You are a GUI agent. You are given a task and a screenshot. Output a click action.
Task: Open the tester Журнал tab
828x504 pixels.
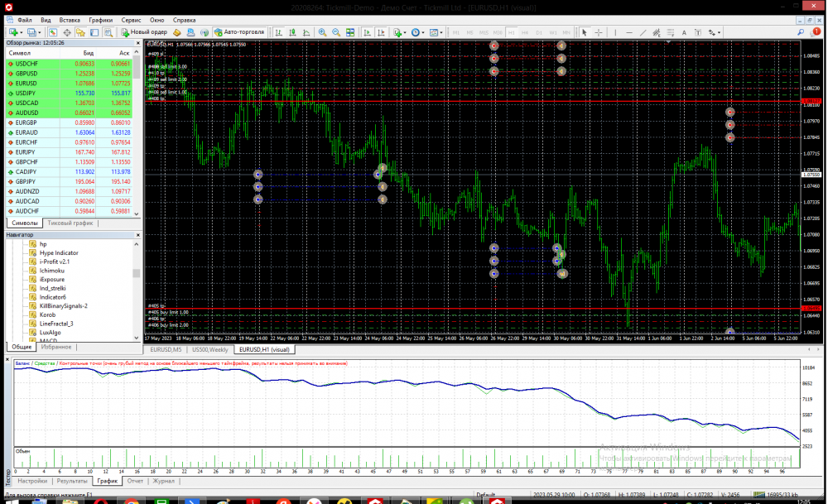pyautogui.click(x=164, y=481)
